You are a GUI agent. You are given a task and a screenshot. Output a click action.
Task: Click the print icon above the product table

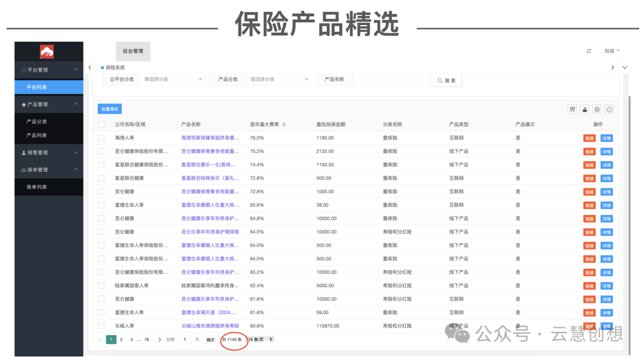click(597, 109)
